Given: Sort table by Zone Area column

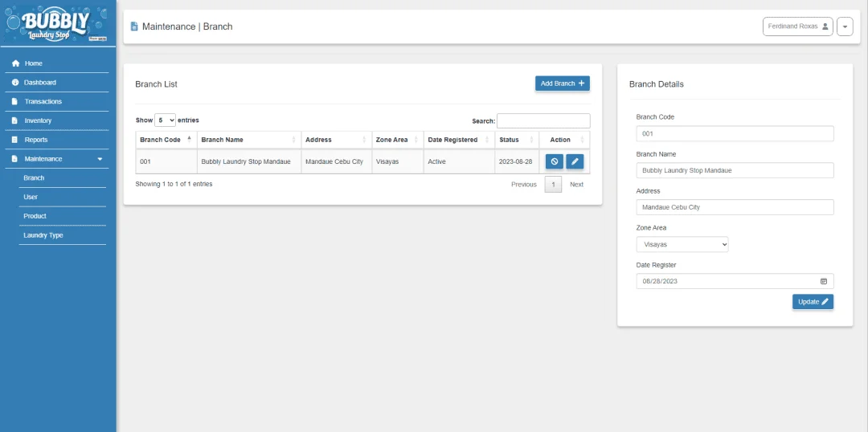Looking at the screenshot, I should pos(398,140).
